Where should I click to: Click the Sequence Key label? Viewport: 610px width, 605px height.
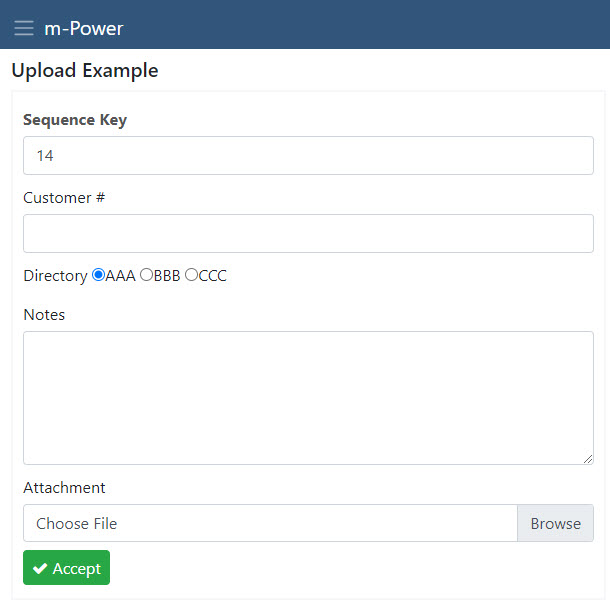[75, 120]
